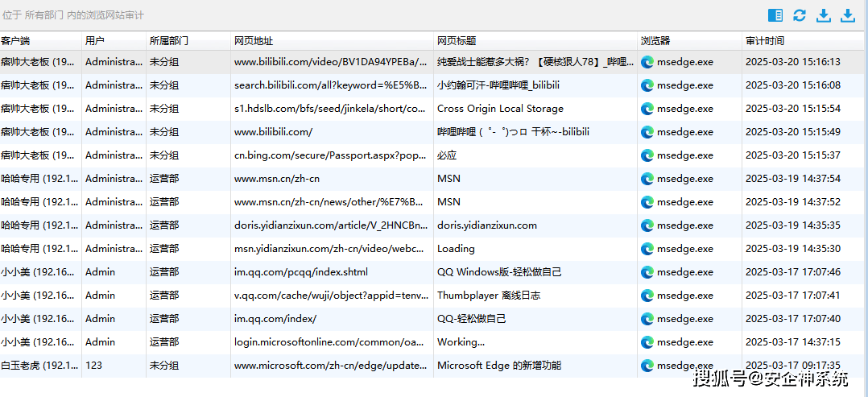
Task: Select the s1.hdslb.com/bfs/seed URL cell
Action: [x=332, y=109]
